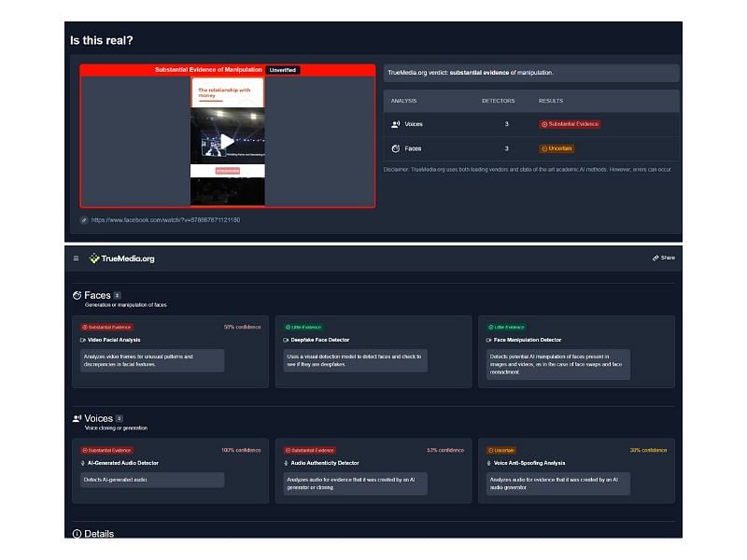Select the Deepfake Face Detector title
This screenshot has width=747, height=560.
(x=320, y=340)
